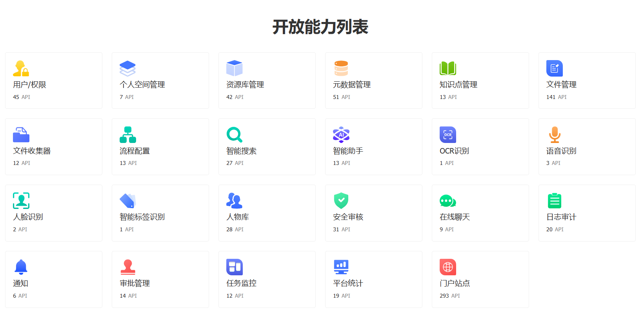Click the 个人空间管理 layers icon
Screen dimensions: 644x313
tap(127, 68)
